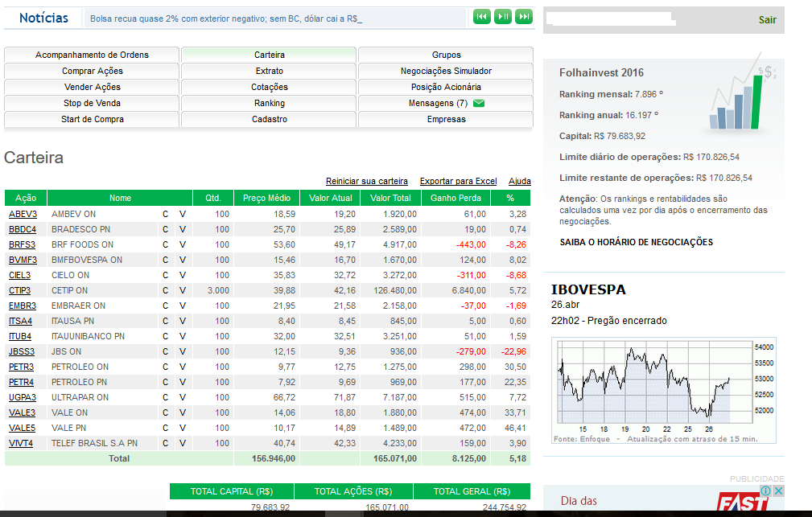Select the Carteira menu item
The image size is (812, 517).
click(269, 55)
